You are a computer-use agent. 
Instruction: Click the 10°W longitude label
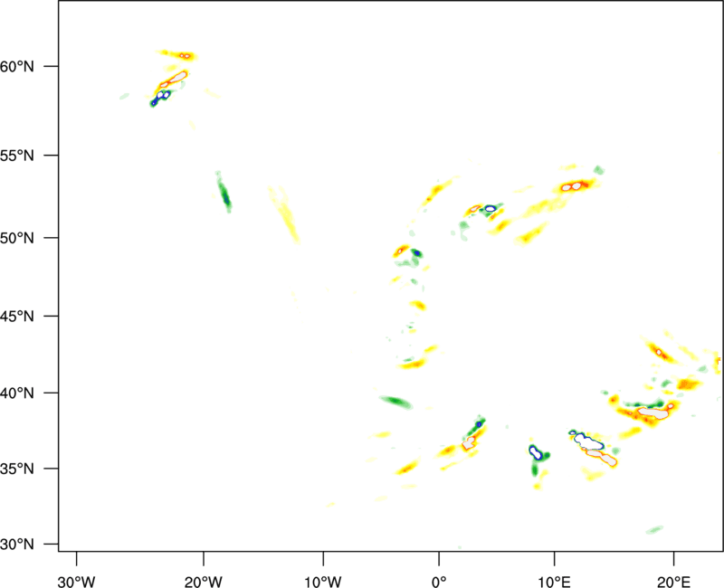(323, 582)
